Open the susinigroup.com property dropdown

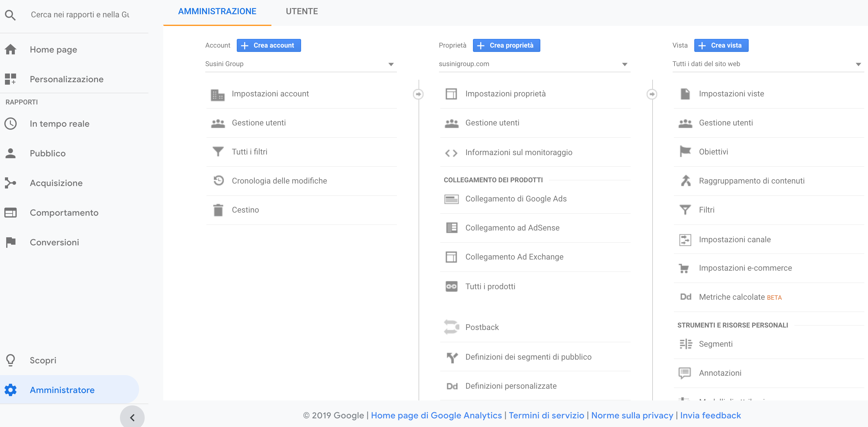pyautogui.click(x=534, y=64)
